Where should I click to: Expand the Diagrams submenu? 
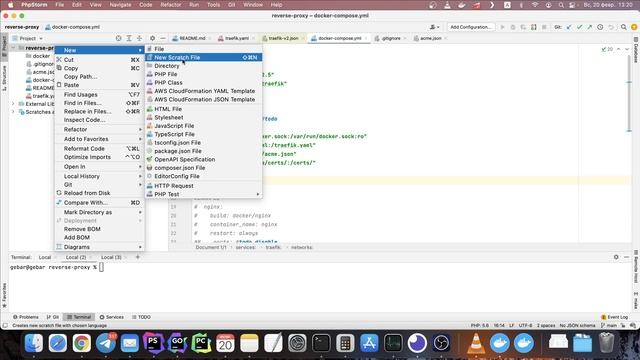[x=100, y=247]
